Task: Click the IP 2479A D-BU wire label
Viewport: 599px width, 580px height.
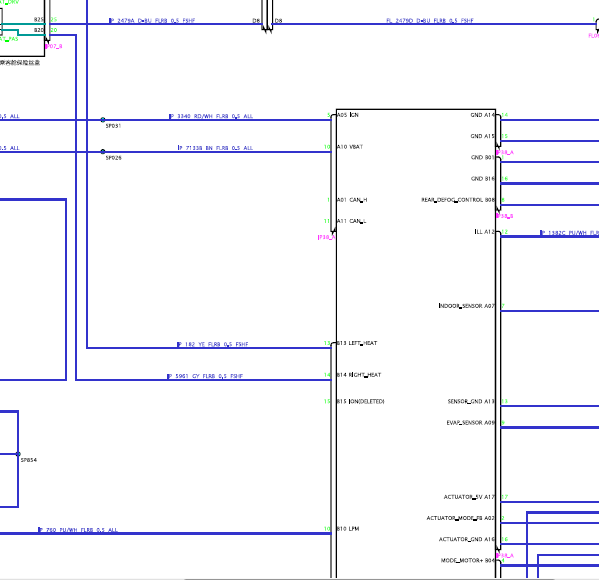Action: [152, 21]
